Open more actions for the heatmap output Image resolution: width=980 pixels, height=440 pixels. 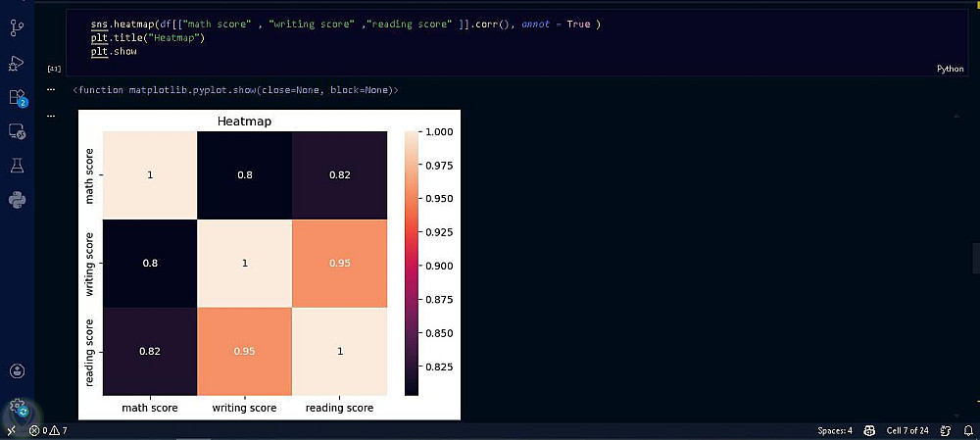coord(51,116)
